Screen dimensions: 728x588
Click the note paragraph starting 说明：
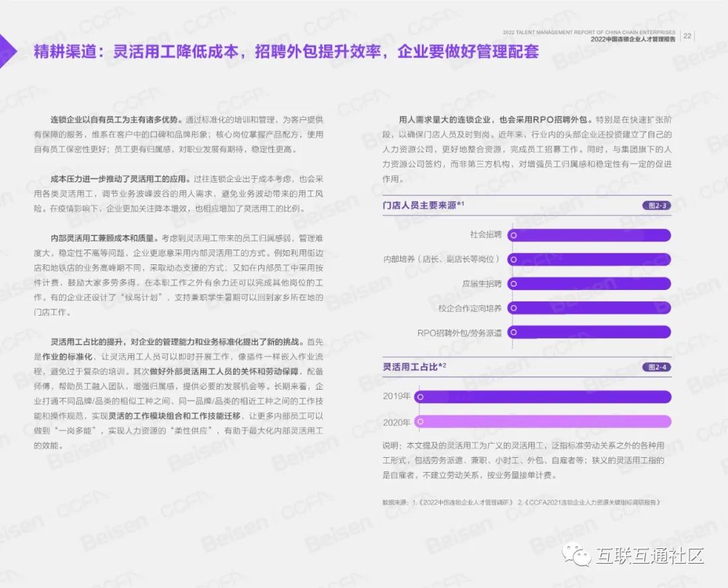(523, 461)
